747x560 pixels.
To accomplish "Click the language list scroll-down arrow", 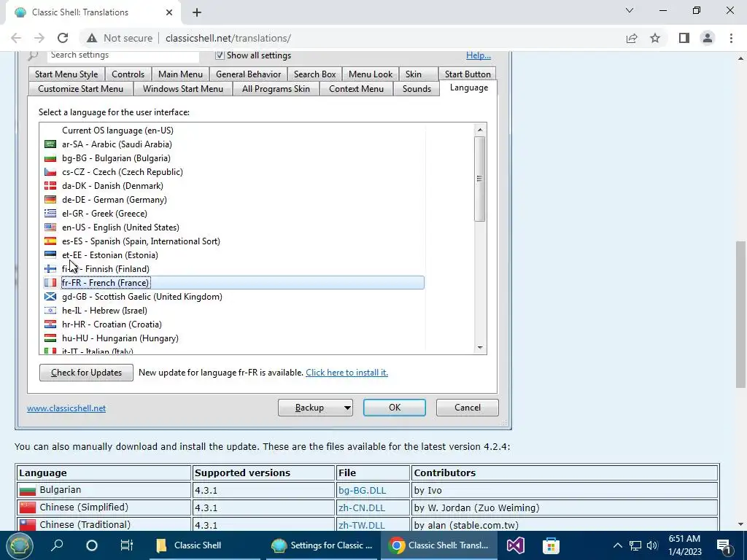I will tap(480, 348).
